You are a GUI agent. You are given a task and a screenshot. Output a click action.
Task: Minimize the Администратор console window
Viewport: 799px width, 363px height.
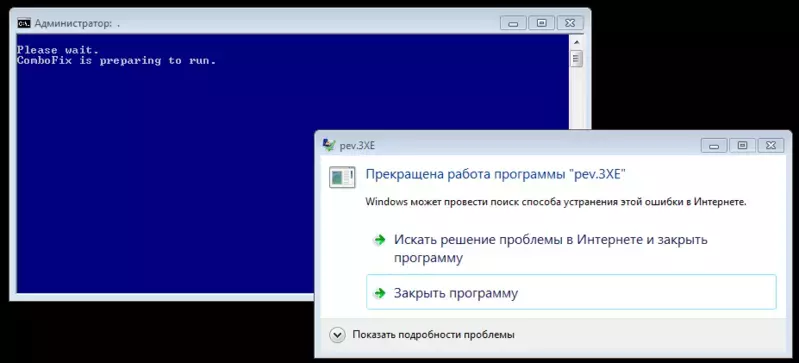513,23
